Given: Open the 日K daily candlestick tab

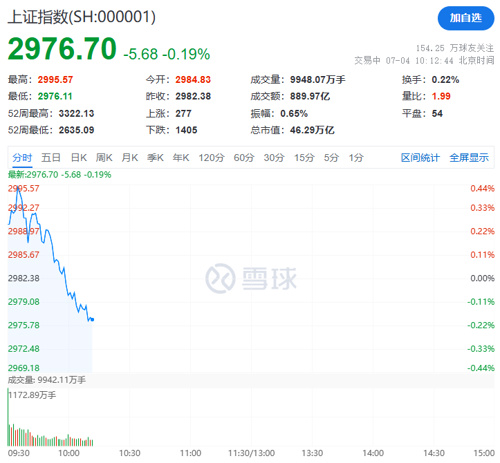Looking at the screenshot, I should point(79,157).
